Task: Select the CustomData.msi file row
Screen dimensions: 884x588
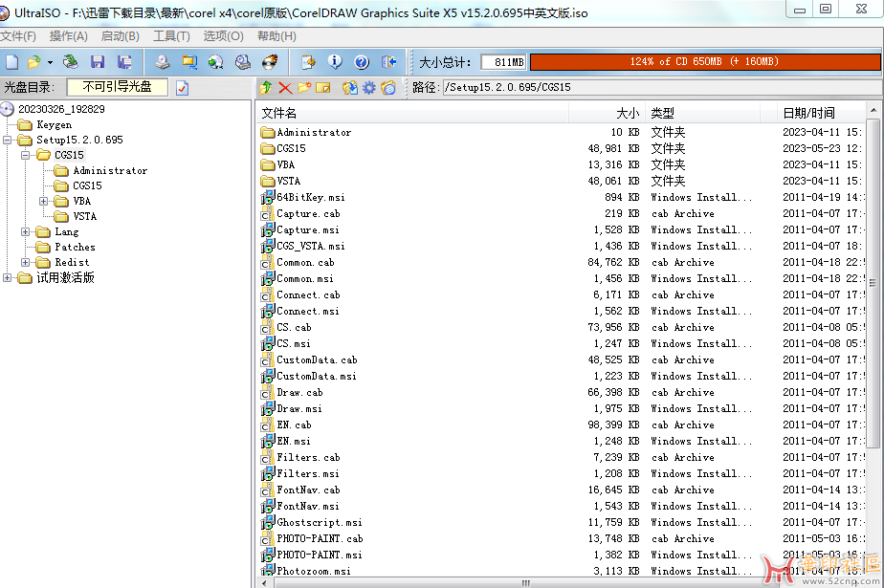Action: [x=563, y=377]
